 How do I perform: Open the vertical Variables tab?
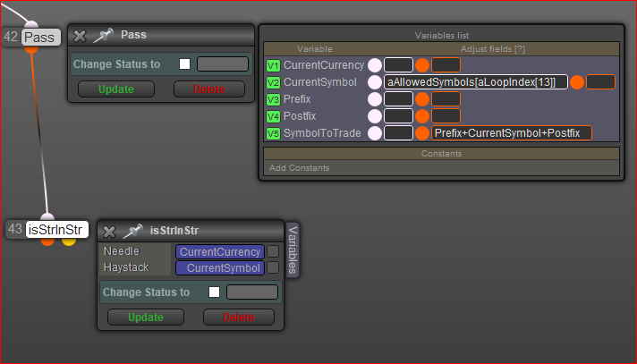[x=293, y=250]
